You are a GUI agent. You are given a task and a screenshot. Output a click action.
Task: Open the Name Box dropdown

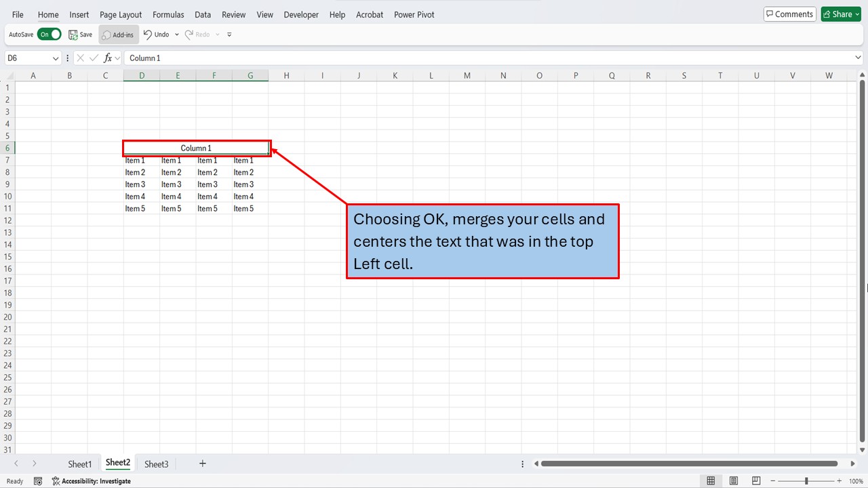pyautogui.click(x=57, y=58)
